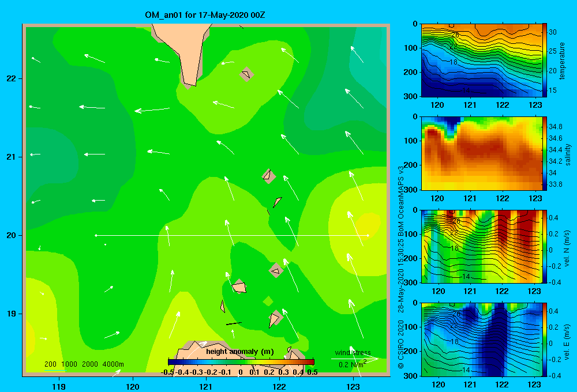The width and height of the screenshot is (577, 392).
Task: Click the title 'OM_an01 for 17-May-2020 00Z'
Action: (x=205, y=15)
